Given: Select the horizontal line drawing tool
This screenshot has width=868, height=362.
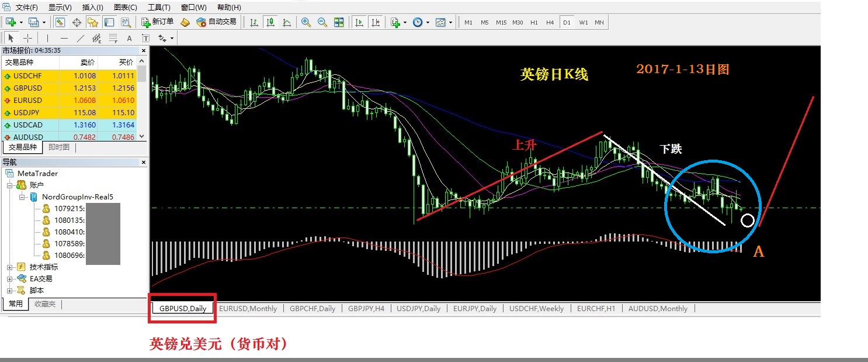Looking at the screenshot, I should click(x=64, y=38).
